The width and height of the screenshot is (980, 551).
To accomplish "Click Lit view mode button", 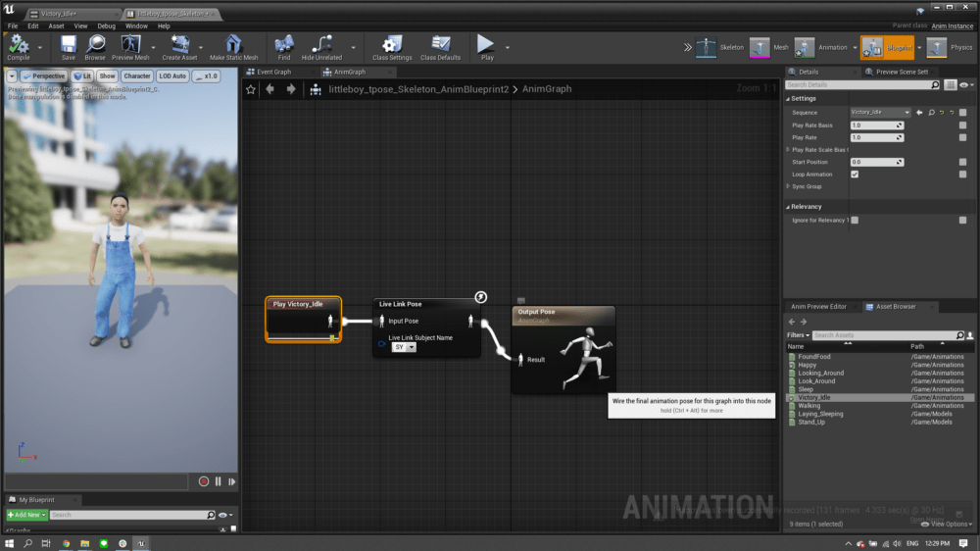I will pos(82,76).
